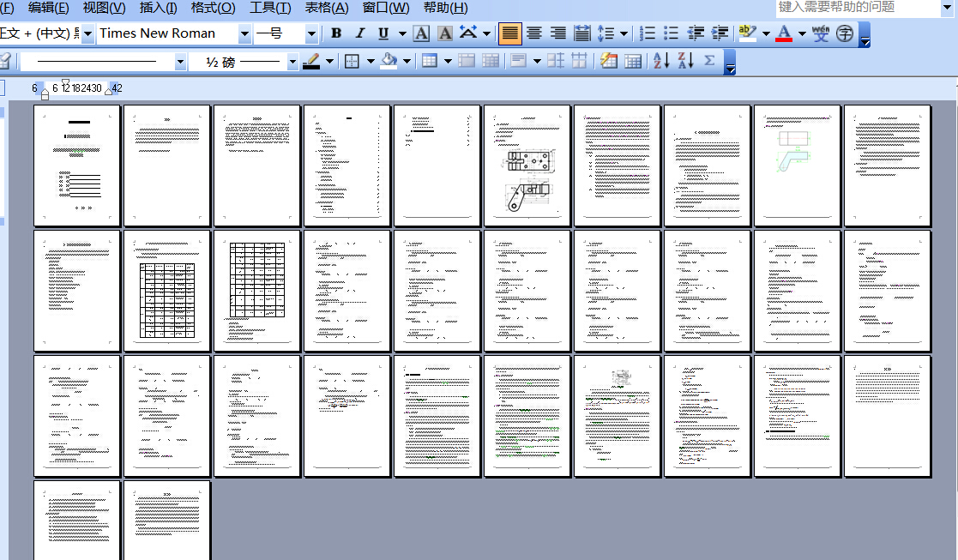Open line style dropdown
Image resolution: width=958 pixels, height=560 pixels.
point(179,61)
